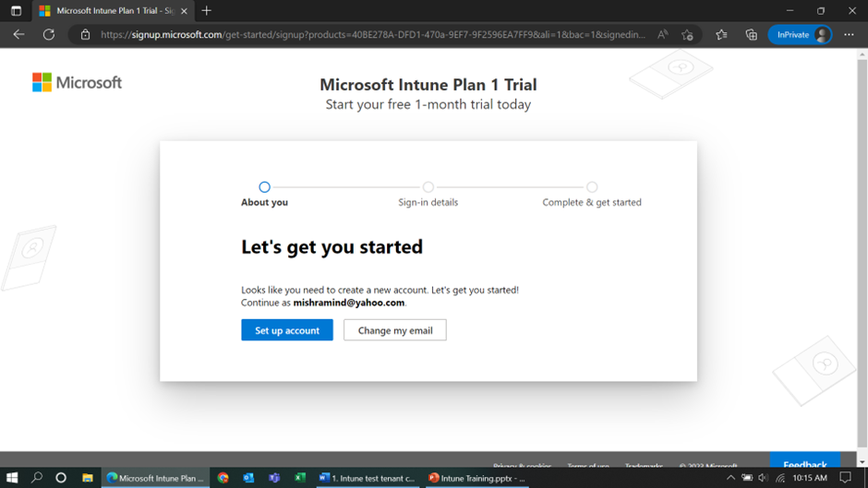The height and width of the screenshot is (488, 868).
Task: Click the Sign-in details step
Action: [428, 195]
